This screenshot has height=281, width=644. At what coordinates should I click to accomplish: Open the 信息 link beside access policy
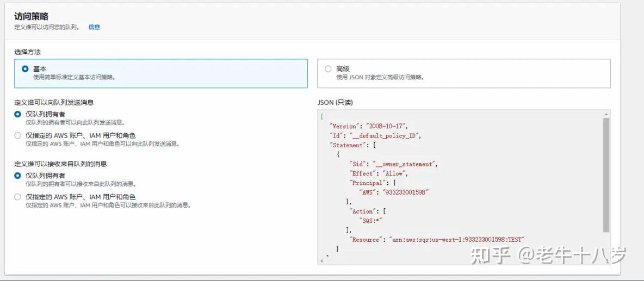coord(94,27)
